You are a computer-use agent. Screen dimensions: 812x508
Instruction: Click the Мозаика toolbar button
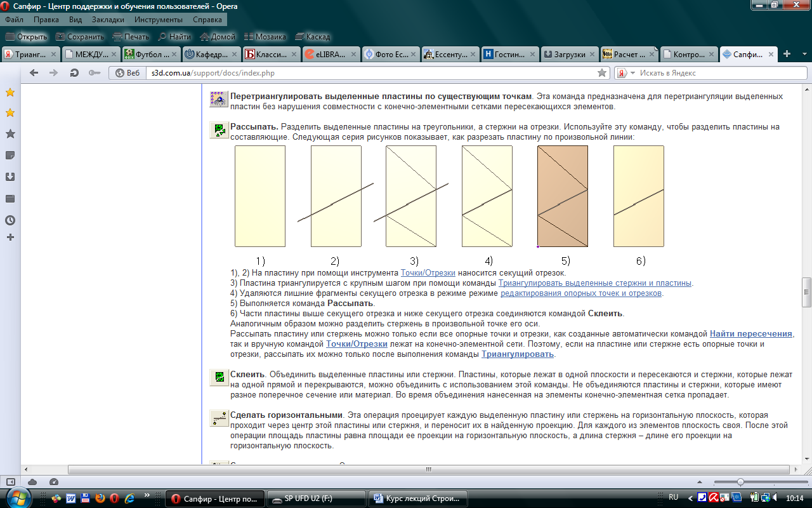(265, 37)
